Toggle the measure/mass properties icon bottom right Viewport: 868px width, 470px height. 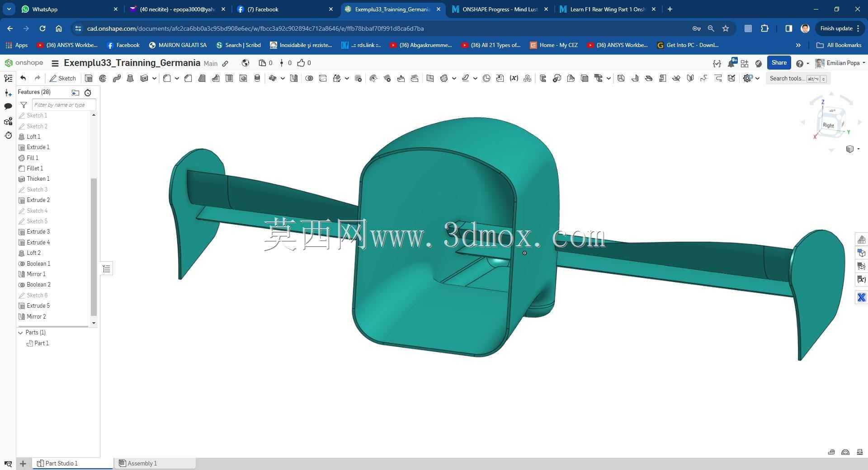pos(859,452)
